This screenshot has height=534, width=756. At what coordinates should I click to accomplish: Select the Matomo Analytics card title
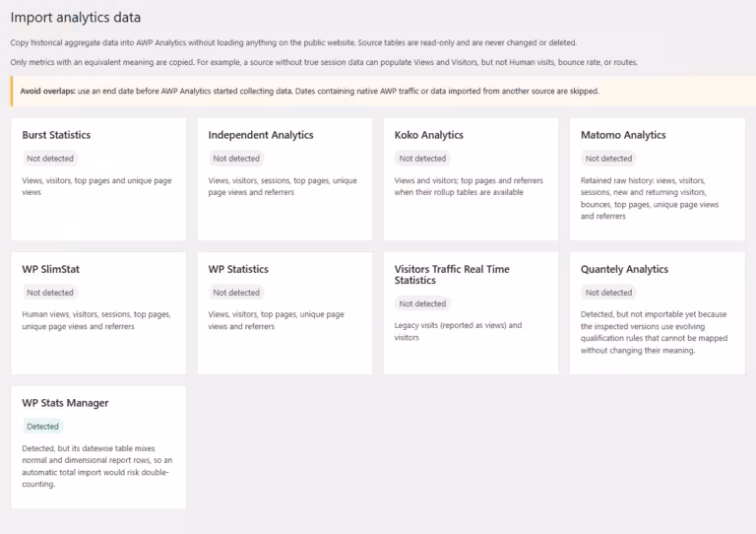click(x=623, y=135)
